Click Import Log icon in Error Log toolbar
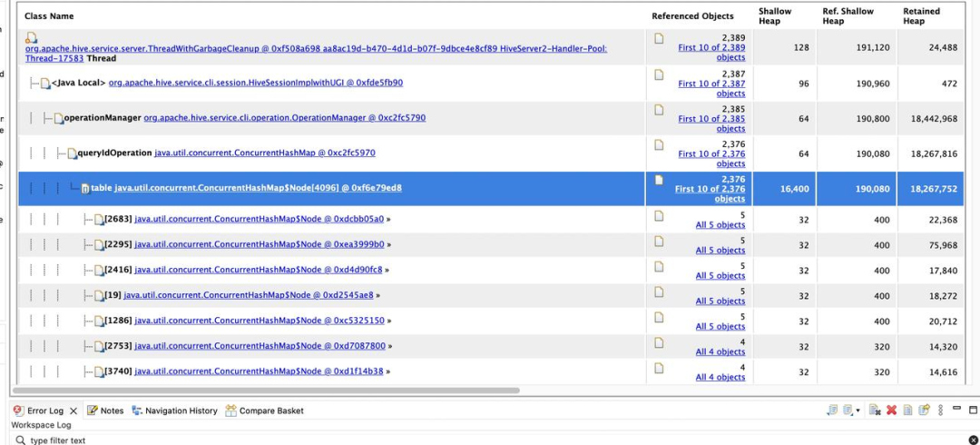 point(848,410)
